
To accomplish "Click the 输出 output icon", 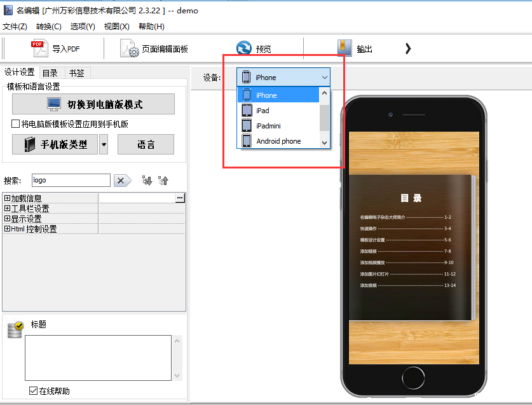I will pos(344,48).
